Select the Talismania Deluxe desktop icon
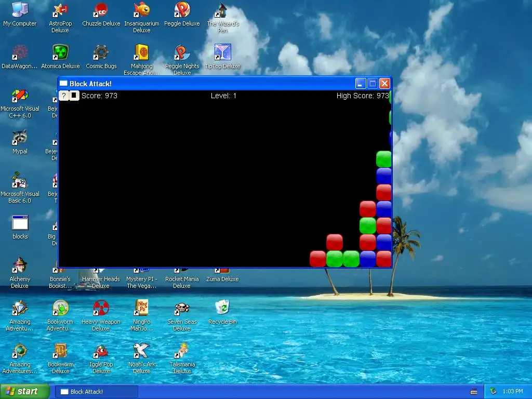532x399 pixels. 182,358
